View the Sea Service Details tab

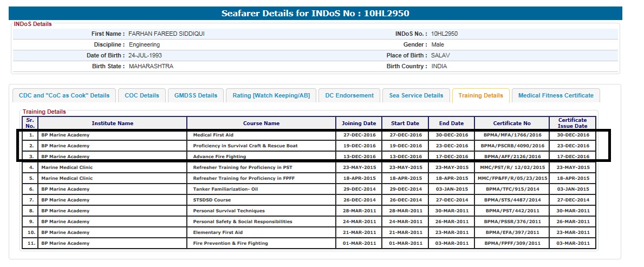(x=416, y=95)
